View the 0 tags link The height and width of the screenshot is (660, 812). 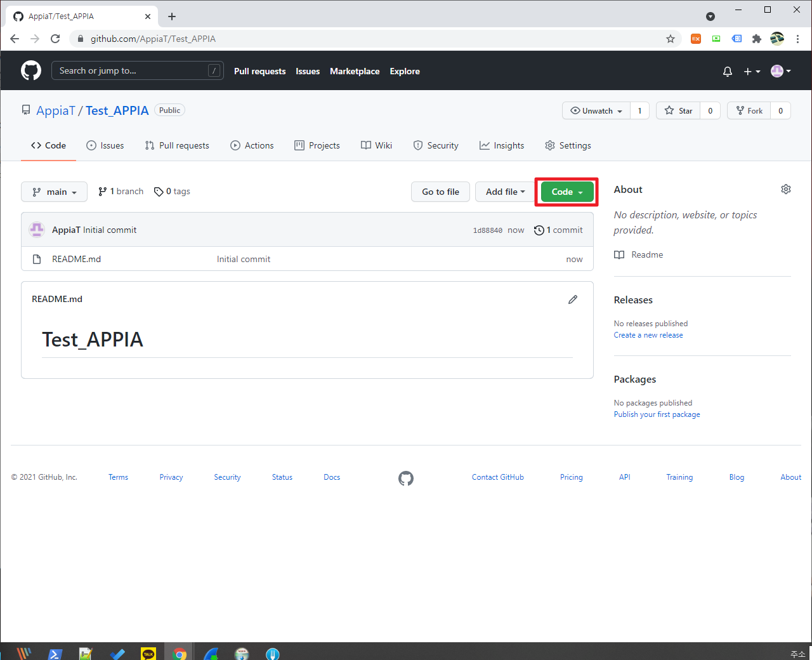[172, 191]
